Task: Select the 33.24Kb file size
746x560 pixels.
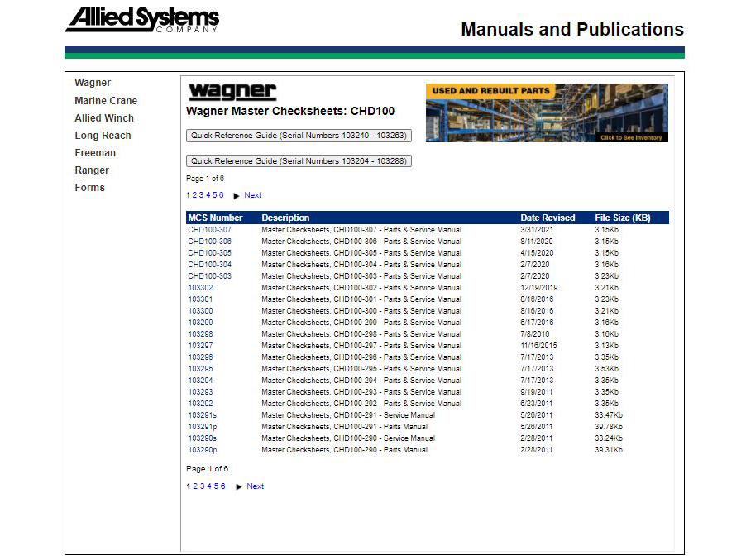Action: (x=609, y=438)
